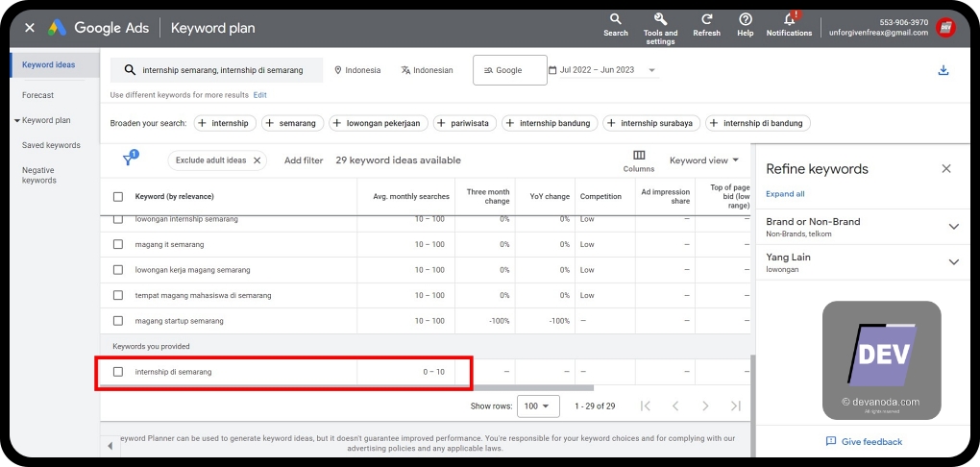Download keyword ideas with the download icon
Screen dimensions: 980x467
943,71
